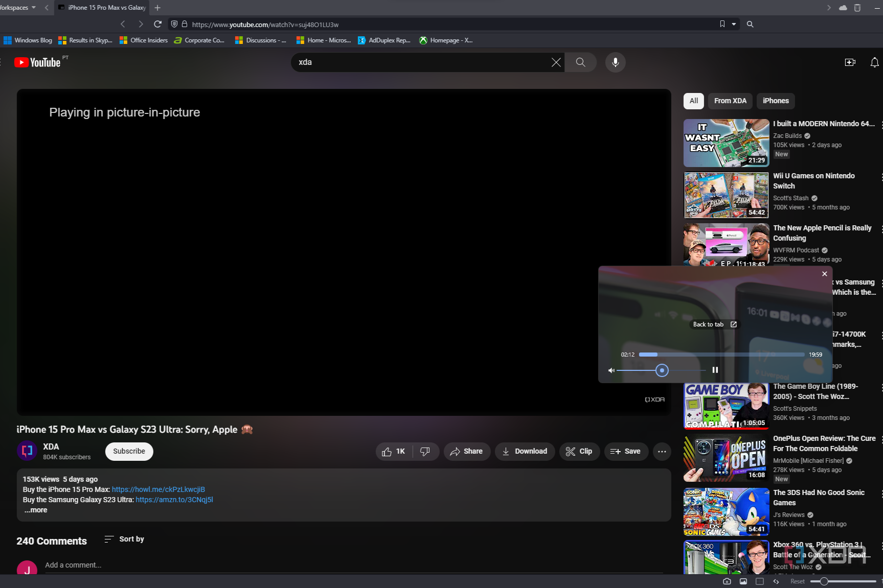Share the video

[x=467, y=452]
